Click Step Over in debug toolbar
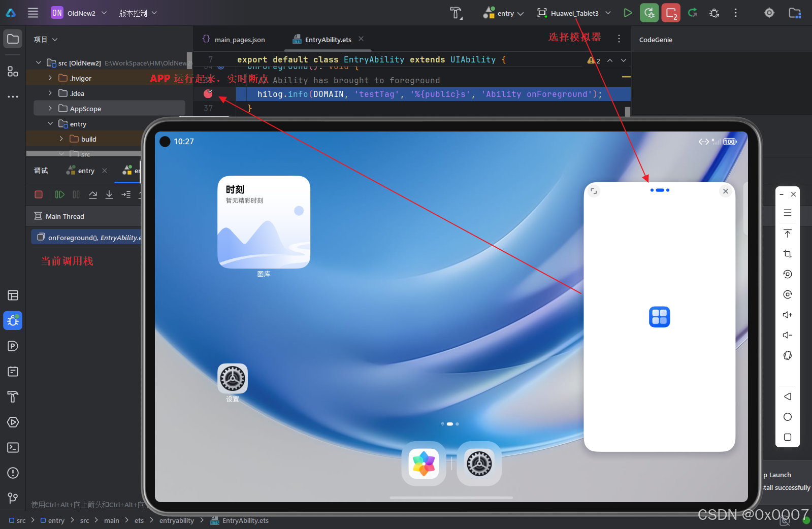This screenshot has height=529, width=812. point(93,194)
